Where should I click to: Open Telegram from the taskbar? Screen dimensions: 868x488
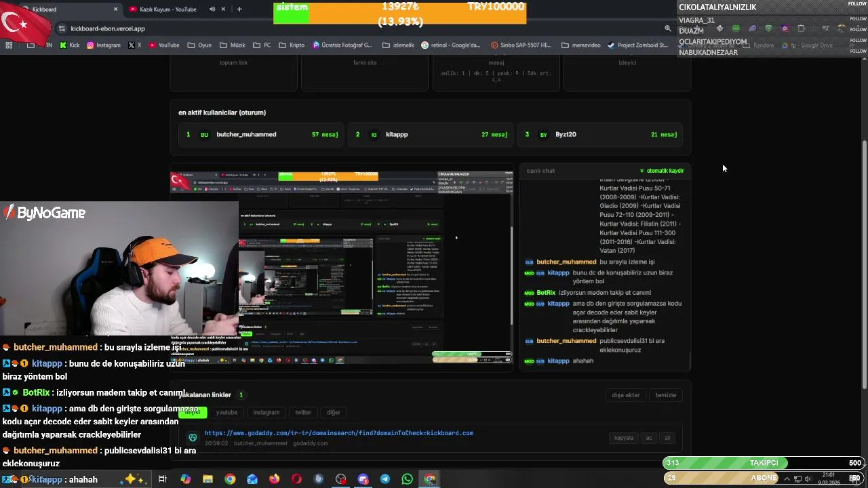click(384, 479)
